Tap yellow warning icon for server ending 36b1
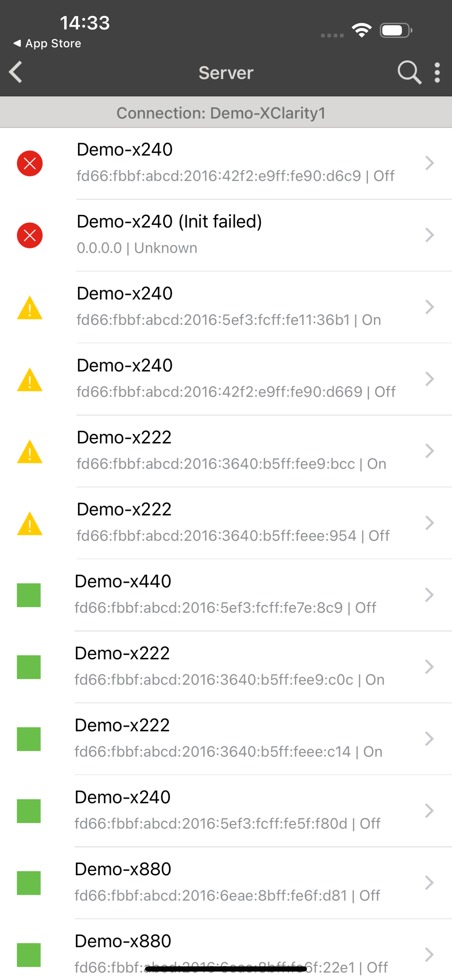Viewport: 452px width, 980px height. tap(30, 307)
